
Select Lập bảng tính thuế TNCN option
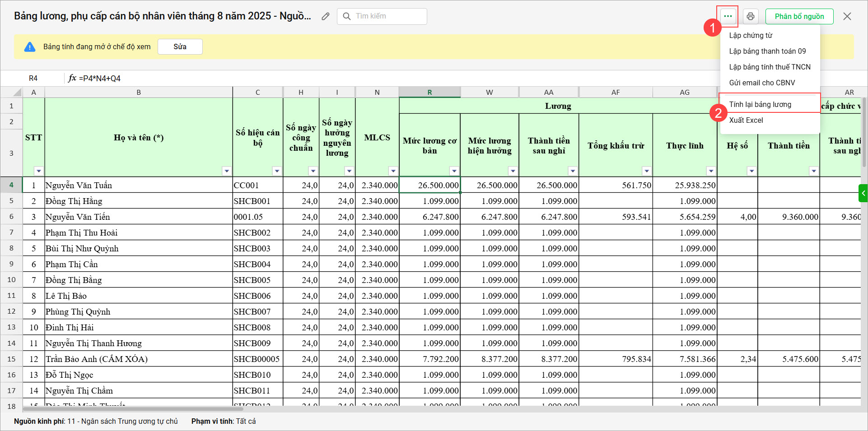point(770,67)
